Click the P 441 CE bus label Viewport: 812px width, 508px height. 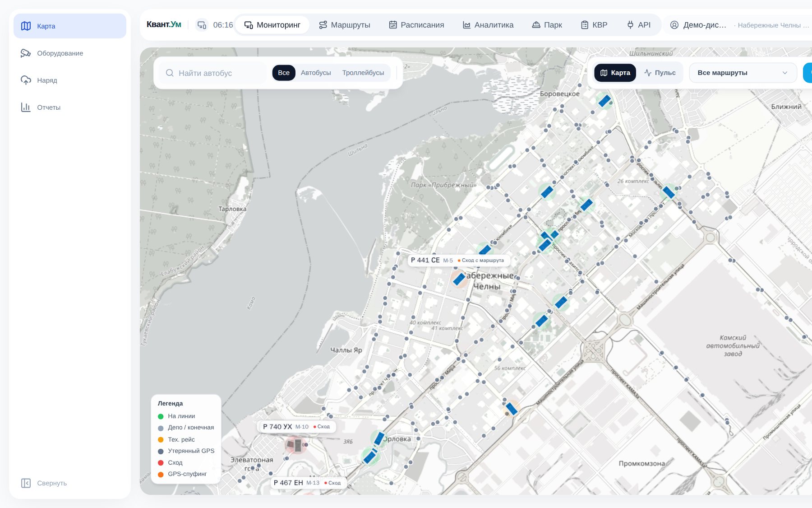[459, 260]
